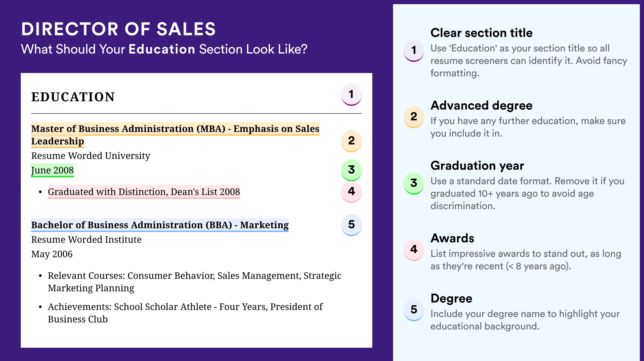Click the 'DIRECTOR OF SALES' heading
644x361 pixels.
pos(118,29)
